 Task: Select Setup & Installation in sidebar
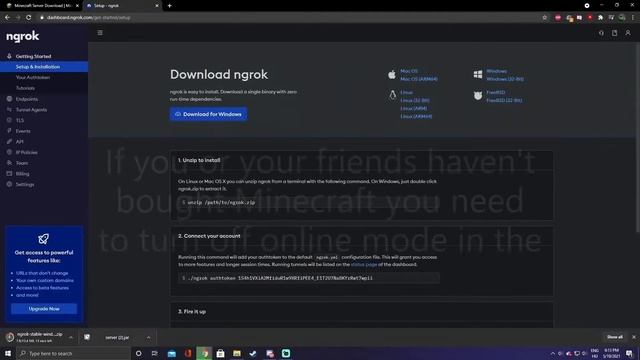coord(44,67)
